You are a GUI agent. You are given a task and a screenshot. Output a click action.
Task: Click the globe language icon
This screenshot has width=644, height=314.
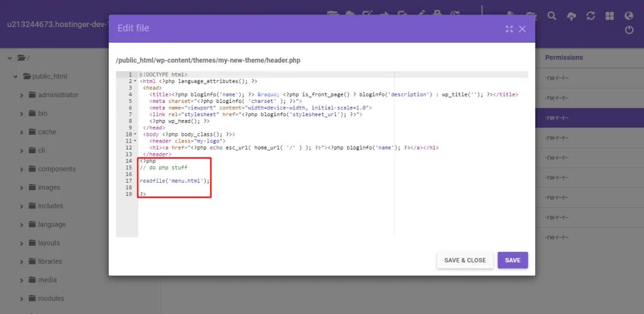coord(629,16)
